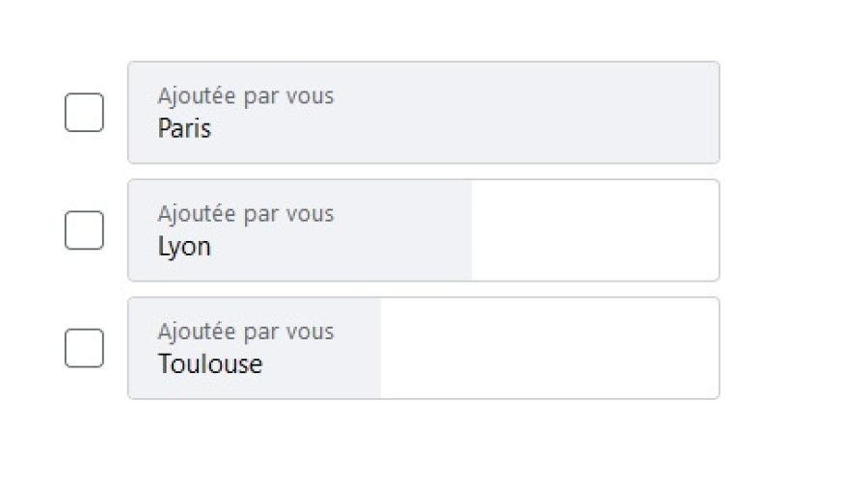Select the Lyon poll option box
This screenshot has width=868, height=482.
click(x=424, y=230)
